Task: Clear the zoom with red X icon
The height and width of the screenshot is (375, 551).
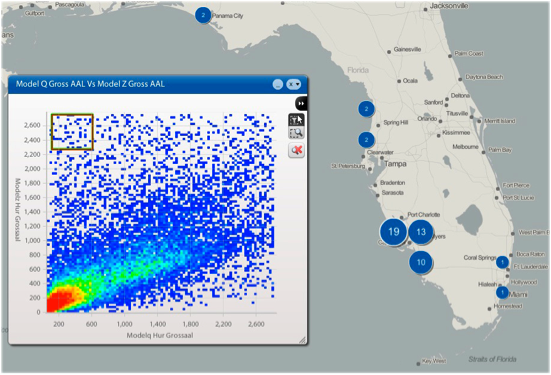Action: click(x=296, y=150)
